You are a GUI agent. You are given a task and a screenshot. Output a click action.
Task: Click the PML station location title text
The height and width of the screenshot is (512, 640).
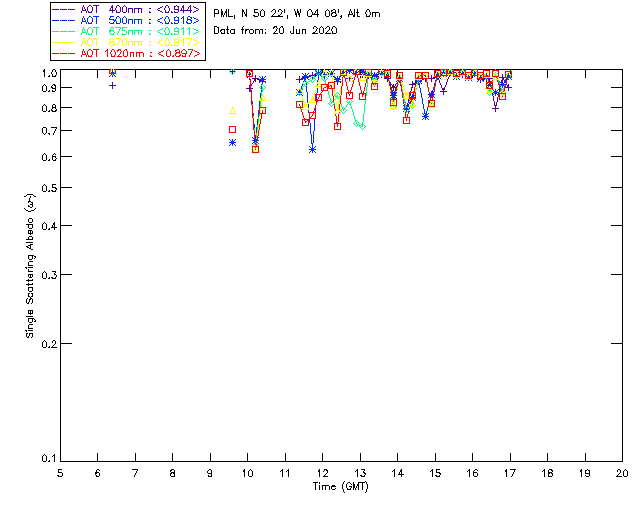click(x=296, y=14)
